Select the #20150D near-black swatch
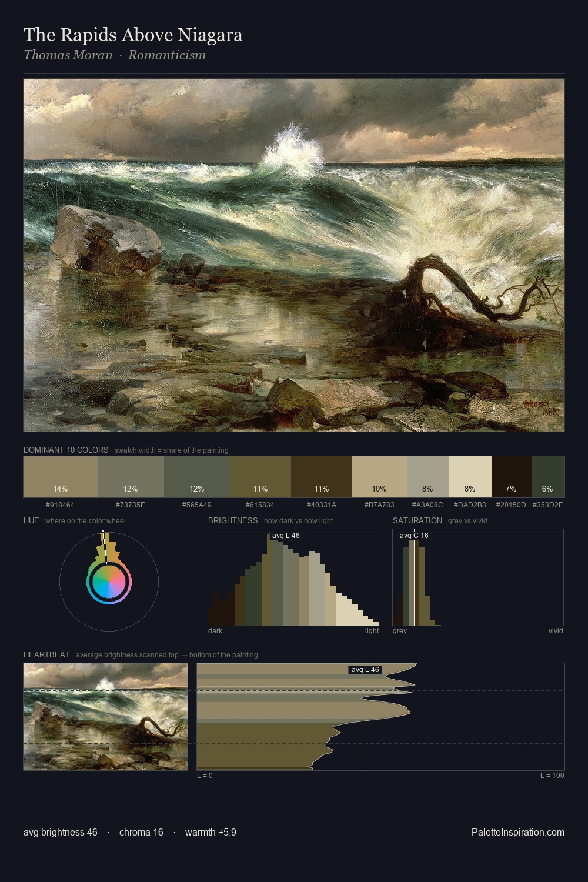Viewport: 588px width, 882px height. (x=512, y=477)
